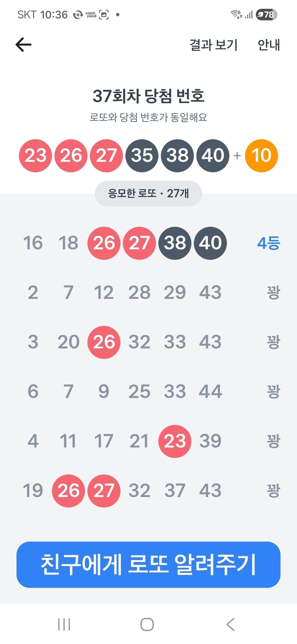
Task: Tap the battery indicator in status bar
Action: coord(266,15)
